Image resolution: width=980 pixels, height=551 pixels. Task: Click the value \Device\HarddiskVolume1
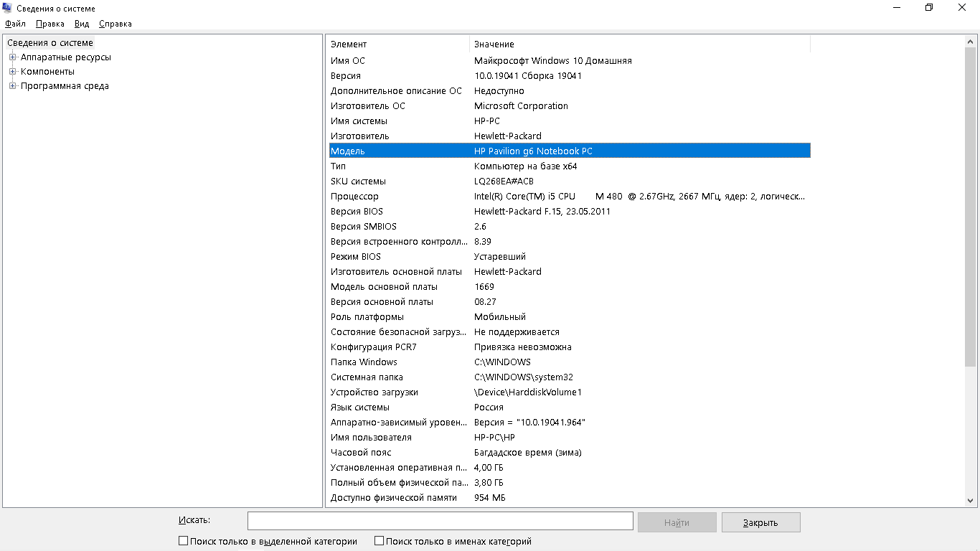tap(528, 392)
